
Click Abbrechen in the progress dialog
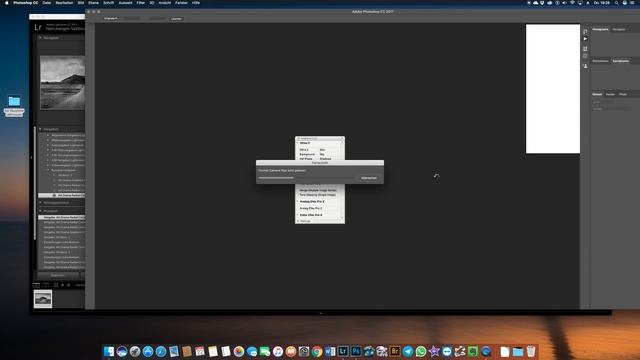tap(369, 178)
